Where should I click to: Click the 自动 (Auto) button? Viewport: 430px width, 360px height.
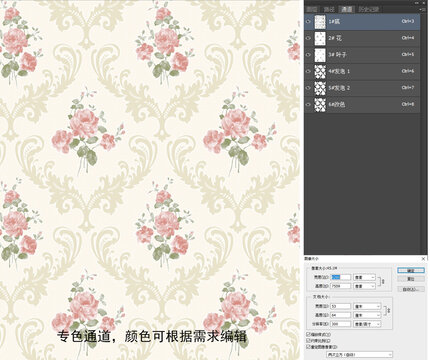point(411,289)
